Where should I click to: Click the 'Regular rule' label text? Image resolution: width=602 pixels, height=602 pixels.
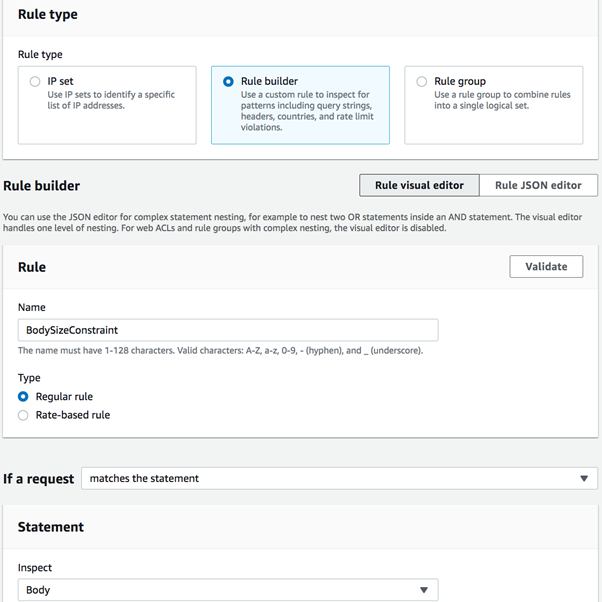pyautogui.click(x=64, y=397)
